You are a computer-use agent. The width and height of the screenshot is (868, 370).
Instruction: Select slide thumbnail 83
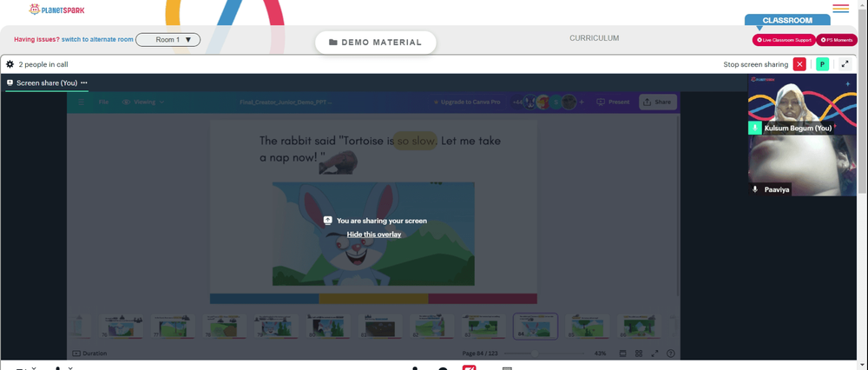(483, 327)
